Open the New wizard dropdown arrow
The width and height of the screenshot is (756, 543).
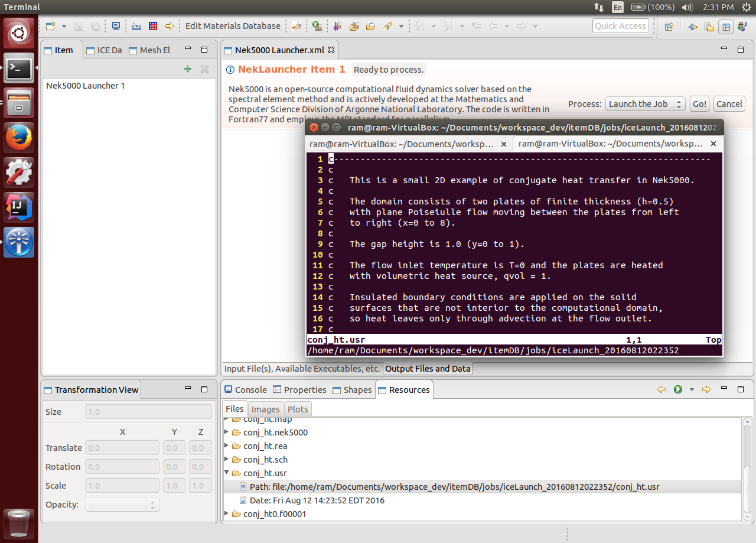pos(64,26)
